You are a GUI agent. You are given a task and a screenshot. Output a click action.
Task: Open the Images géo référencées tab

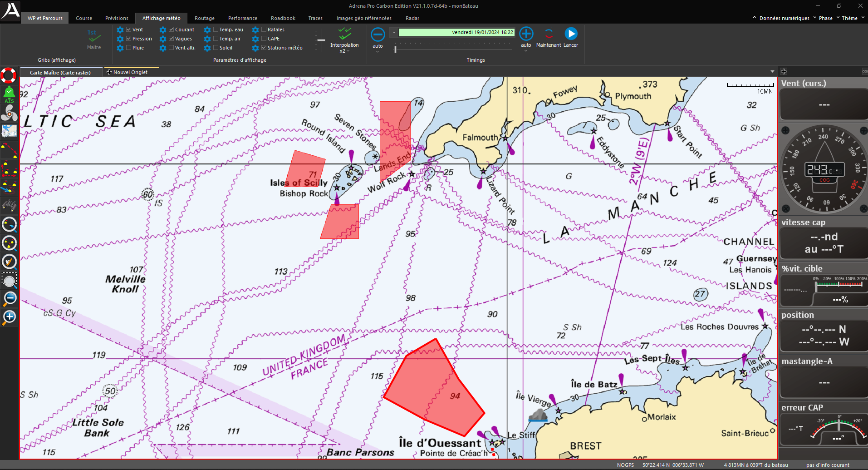(364, 18)
